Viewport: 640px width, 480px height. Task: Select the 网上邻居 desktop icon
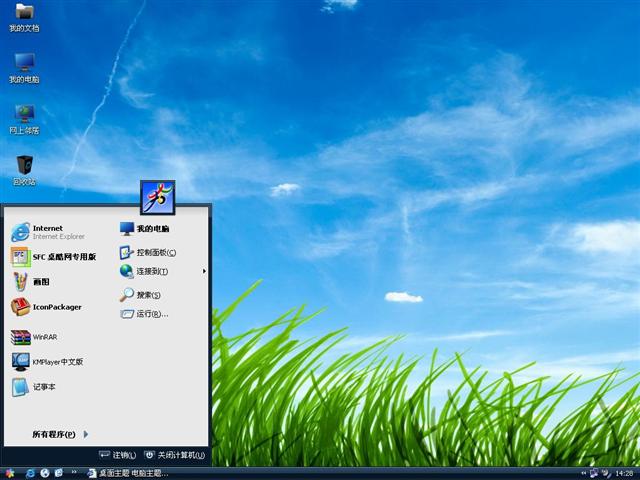coord(24,120)
